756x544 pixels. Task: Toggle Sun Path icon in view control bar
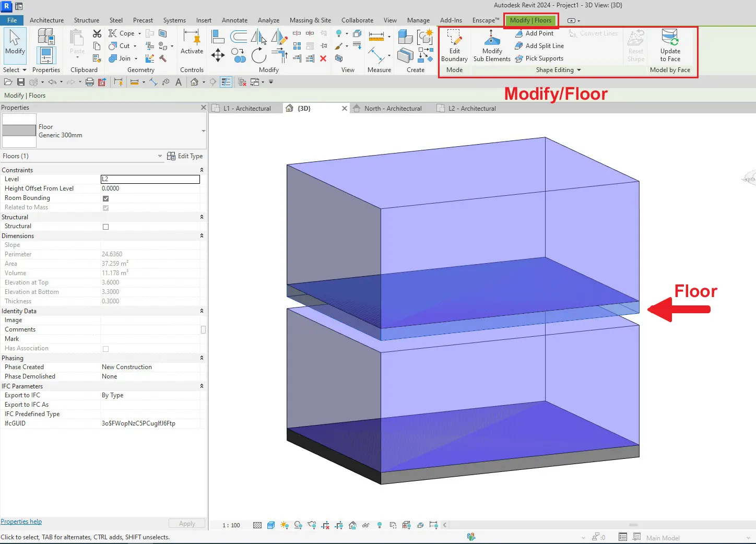click(284, 525)
